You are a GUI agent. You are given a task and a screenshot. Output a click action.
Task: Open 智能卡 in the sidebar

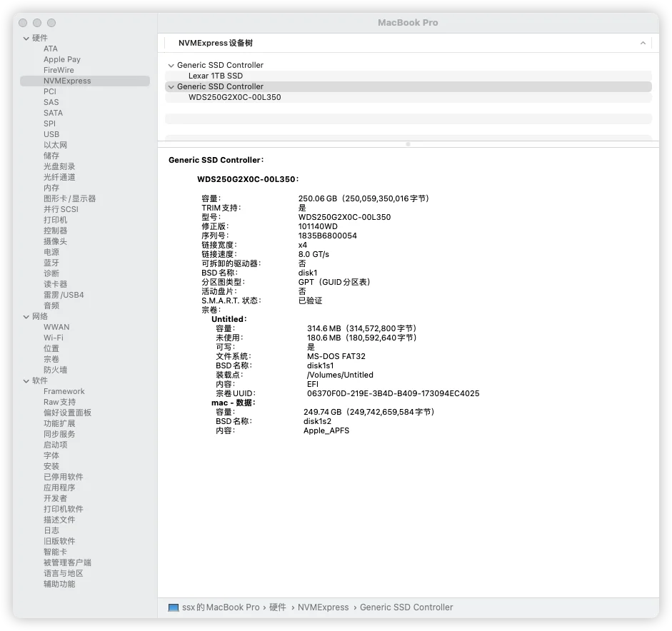coord(55,552)
